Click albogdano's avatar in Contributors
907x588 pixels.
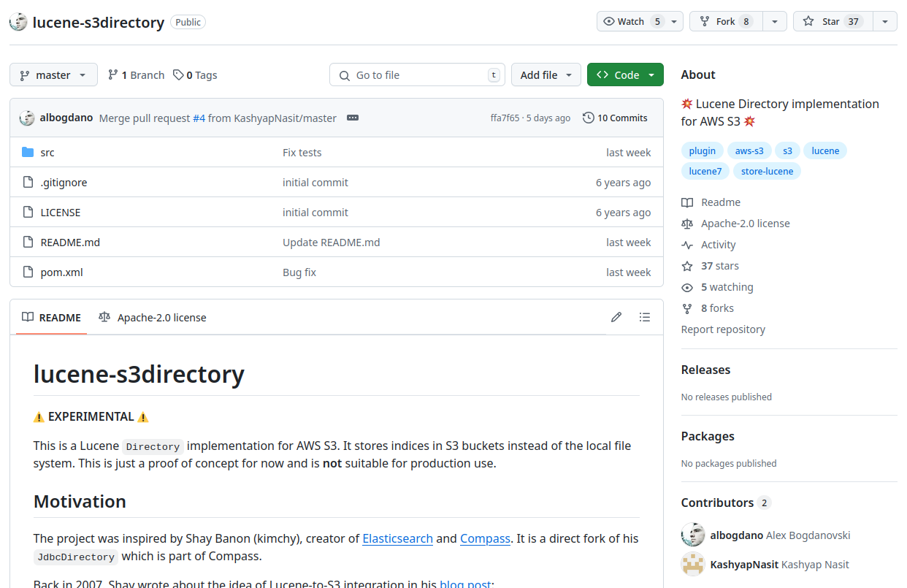point(693,535)
